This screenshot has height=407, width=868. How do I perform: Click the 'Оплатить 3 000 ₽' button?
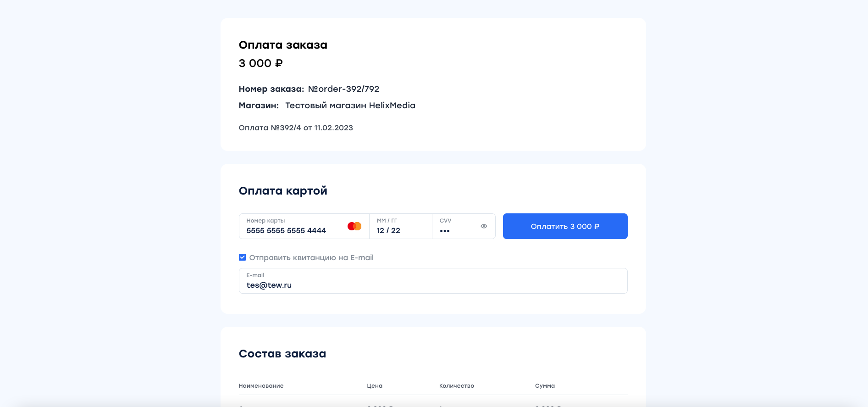[x=565, y=226]
